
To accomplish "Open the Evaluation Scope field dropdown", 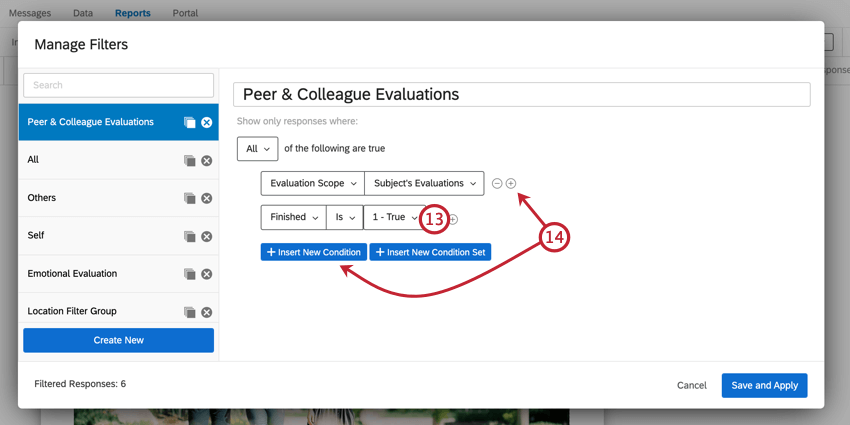I will (311, 184).
